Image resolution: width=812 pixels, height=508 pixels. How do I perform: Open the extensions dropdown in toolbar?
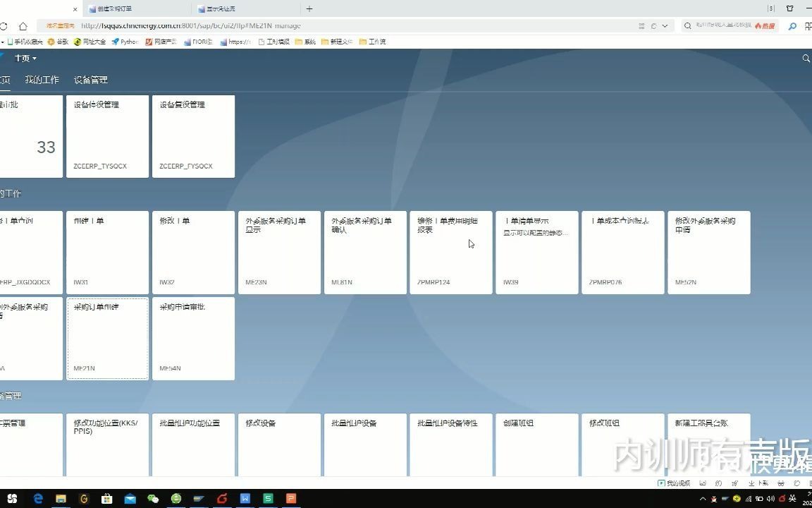642,25
